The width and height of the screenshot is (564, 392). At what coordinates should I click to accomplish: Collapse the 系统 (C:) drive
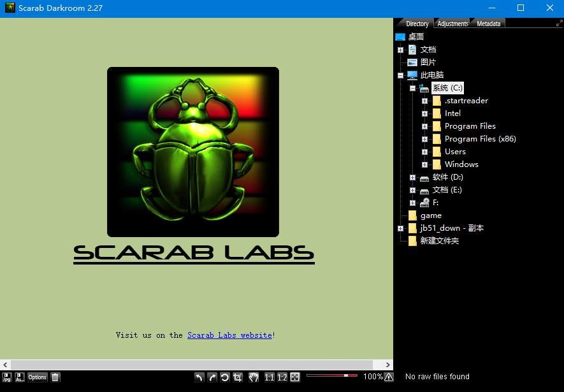pyautogui.click(x=412, y=88)
